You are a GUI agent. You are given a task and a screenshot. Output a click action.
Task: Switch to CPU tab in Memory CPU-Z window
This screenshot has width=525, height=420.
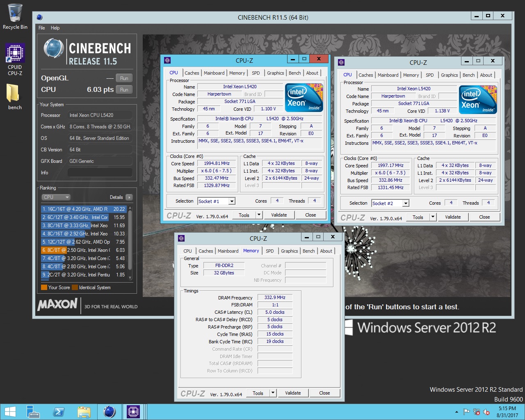[x=187, y=251]
